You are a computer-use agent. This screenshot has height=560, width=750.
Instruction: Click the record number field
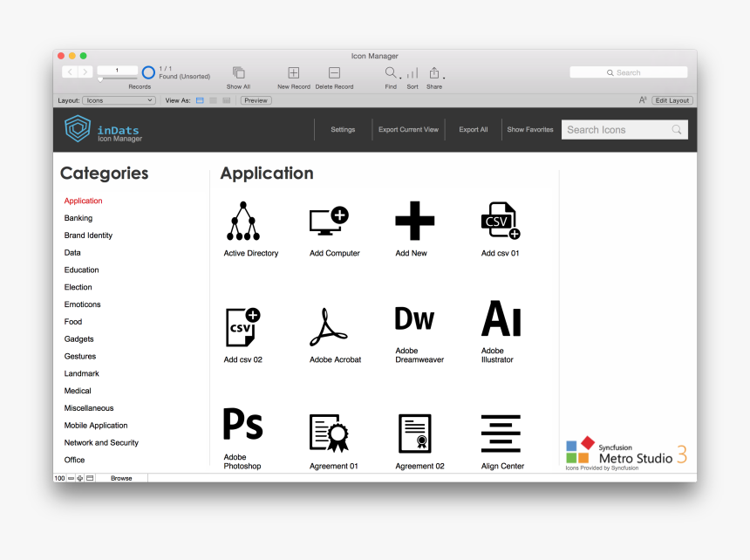click(x=117, y=71)
